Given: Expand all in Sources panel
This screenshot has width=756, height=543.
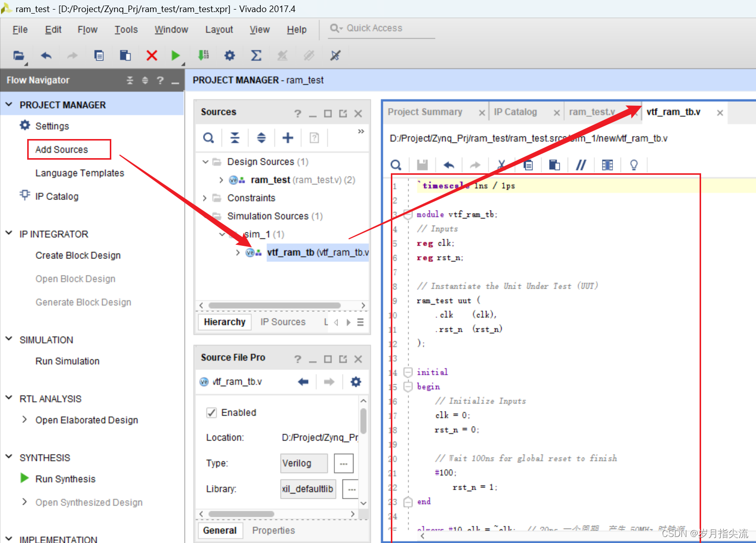Looking at the screenshot, I should [x=261, y=138].
